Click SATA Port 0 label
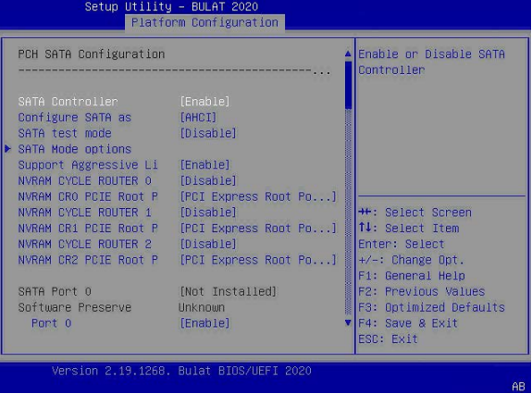The image size is (532, 394). click(x=55, y=291)
